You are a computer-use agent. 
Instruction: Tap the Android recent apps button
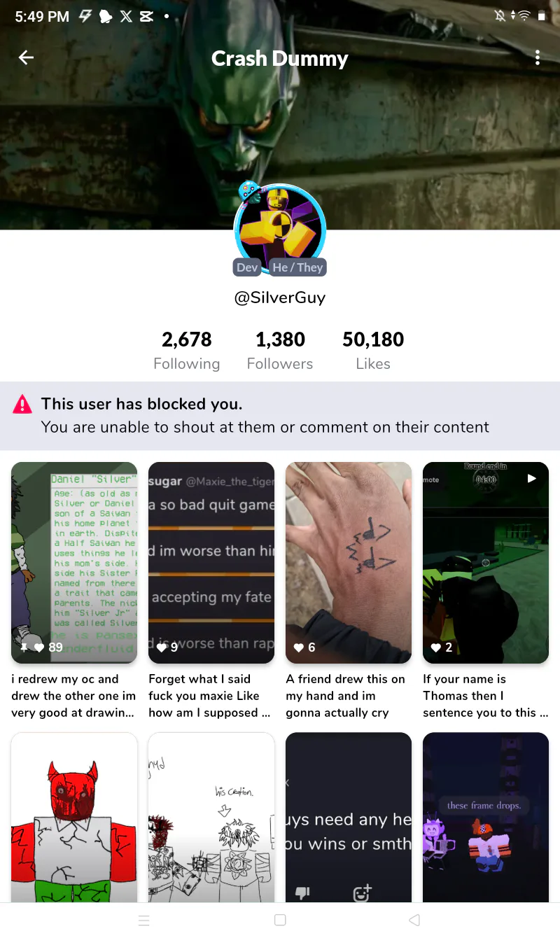click(x=144, y=920)
